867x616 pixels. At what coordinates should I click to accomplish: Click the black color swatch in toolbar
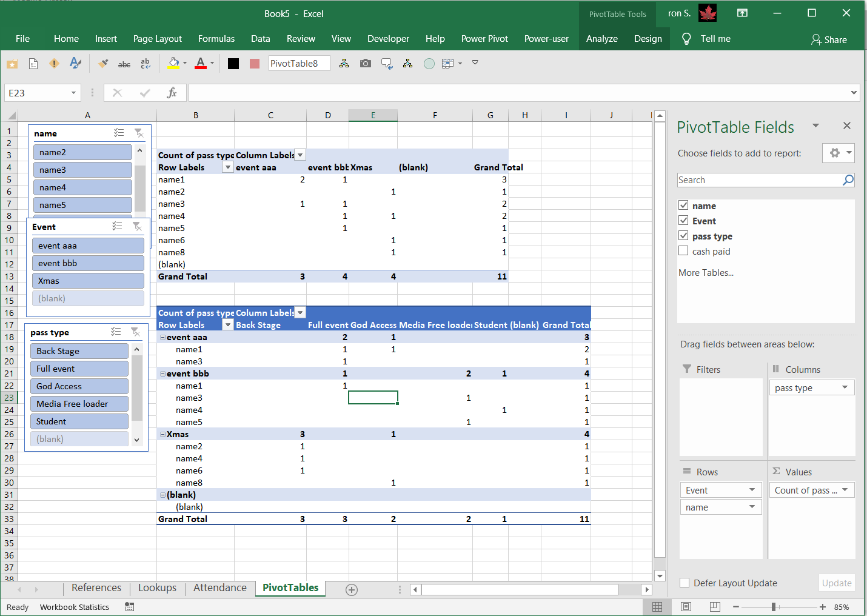233,64
